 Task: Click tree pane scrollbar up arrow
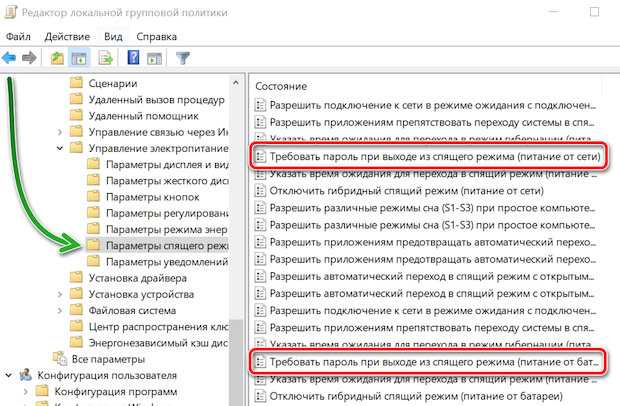(x=236, y=83)
